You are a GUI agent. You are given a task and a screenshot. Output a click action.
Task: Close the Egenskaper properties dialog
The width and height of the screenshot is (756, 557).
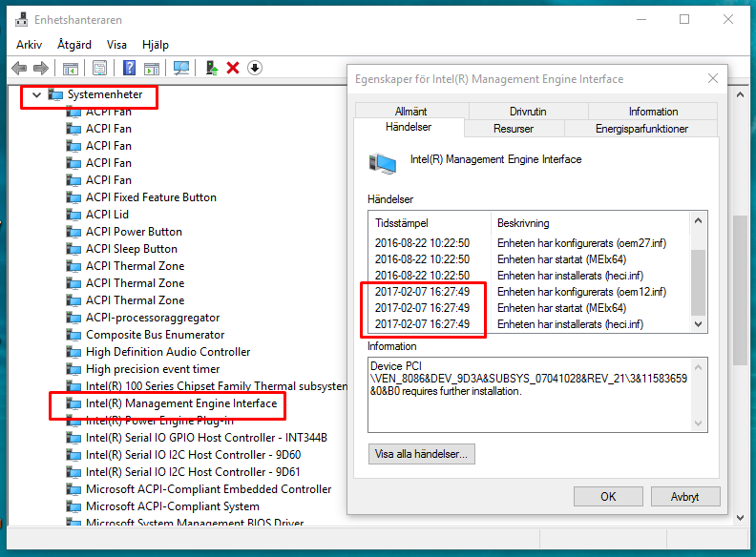click(x=713, y=78)
